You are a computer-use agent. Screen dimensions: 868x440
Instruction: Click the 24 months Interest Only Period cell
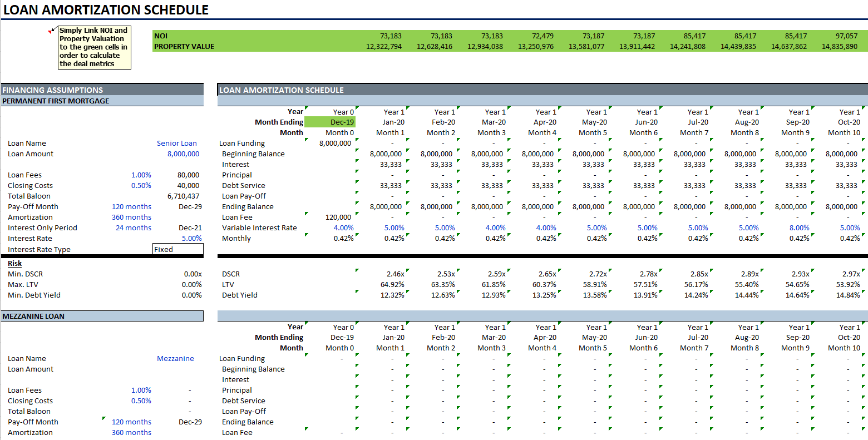point(134,228)
